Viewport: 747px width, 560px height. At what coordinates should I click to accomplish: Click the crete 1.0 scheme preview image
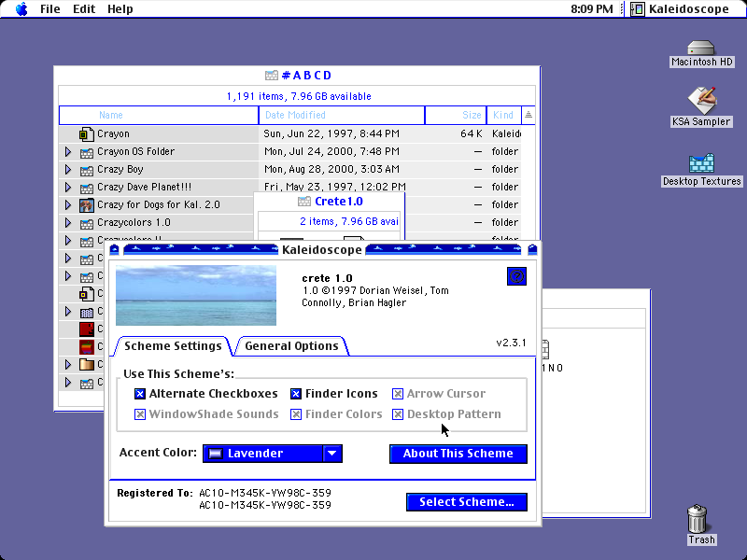[x=196, y=295]
